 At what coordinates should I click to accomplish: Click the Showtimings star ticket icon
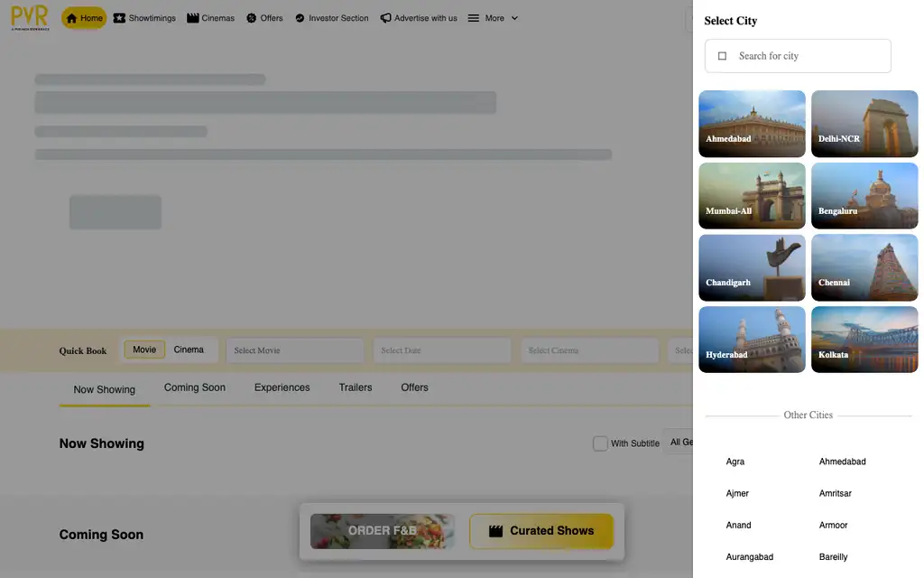(119, 18)
